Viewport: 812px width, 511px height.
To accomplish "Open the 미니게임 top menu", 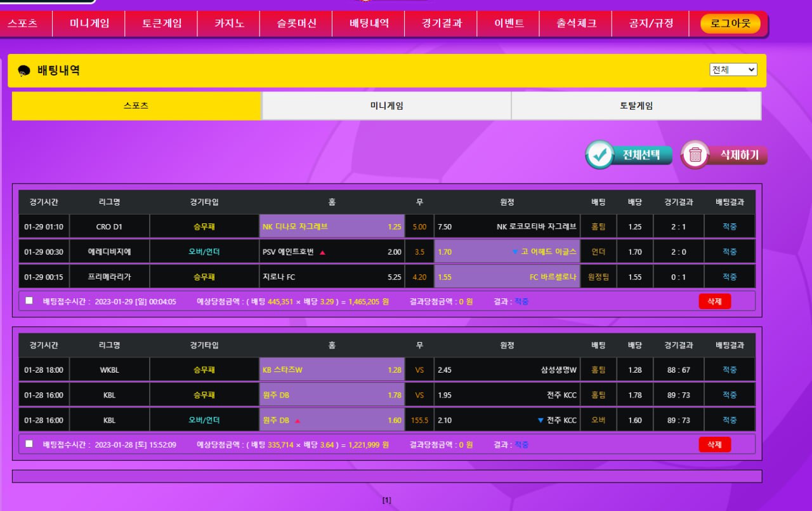I will coord(89,23).
